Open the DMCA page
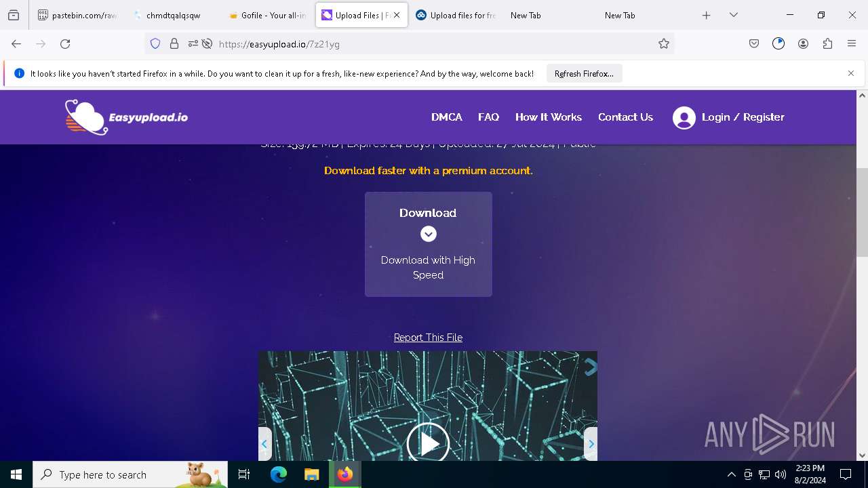 (447, 117)
